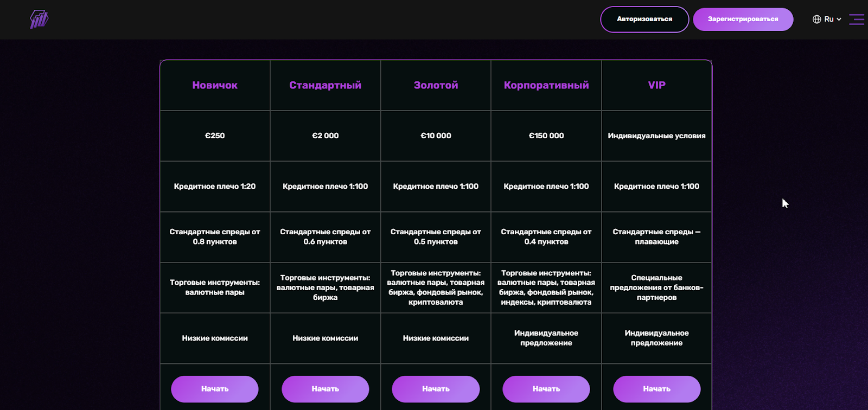The image size is (868, 410).
Task: Select the Стандартный column header
Action: pyautogui.click(x=325, y=85)
